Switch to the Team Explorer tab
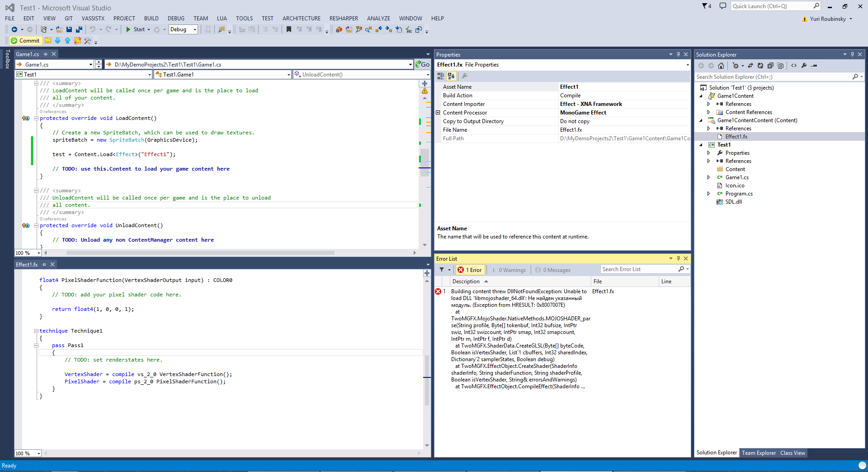The width and height of the screenshot is (868, 472). [x=759, y=453]
